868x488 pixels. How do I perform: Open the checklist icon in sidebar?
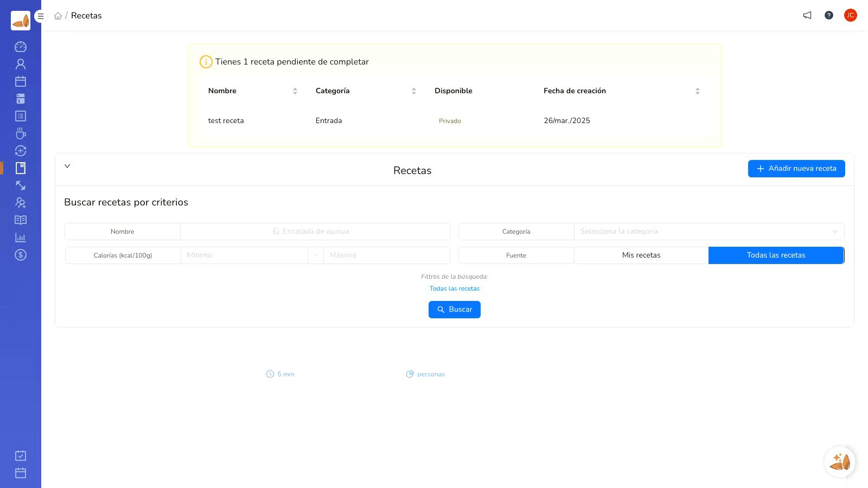point(21,116)
